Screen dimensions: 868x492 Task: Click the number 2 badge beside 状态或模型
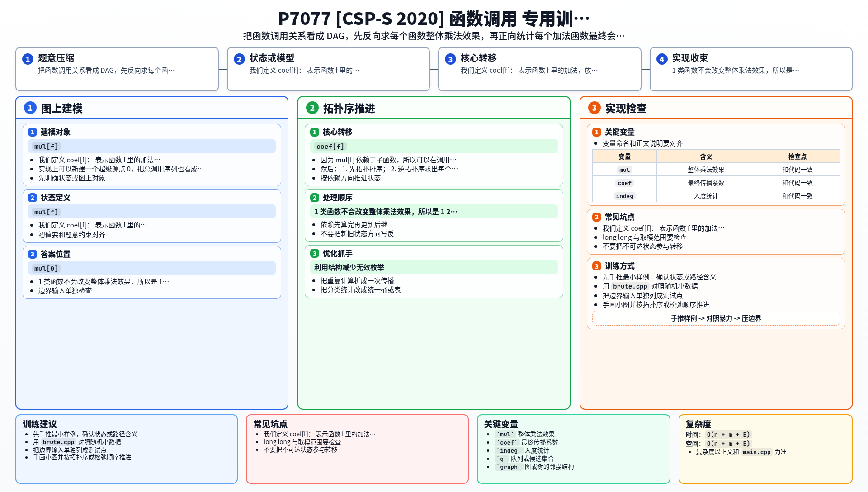[x=239, y=59]
